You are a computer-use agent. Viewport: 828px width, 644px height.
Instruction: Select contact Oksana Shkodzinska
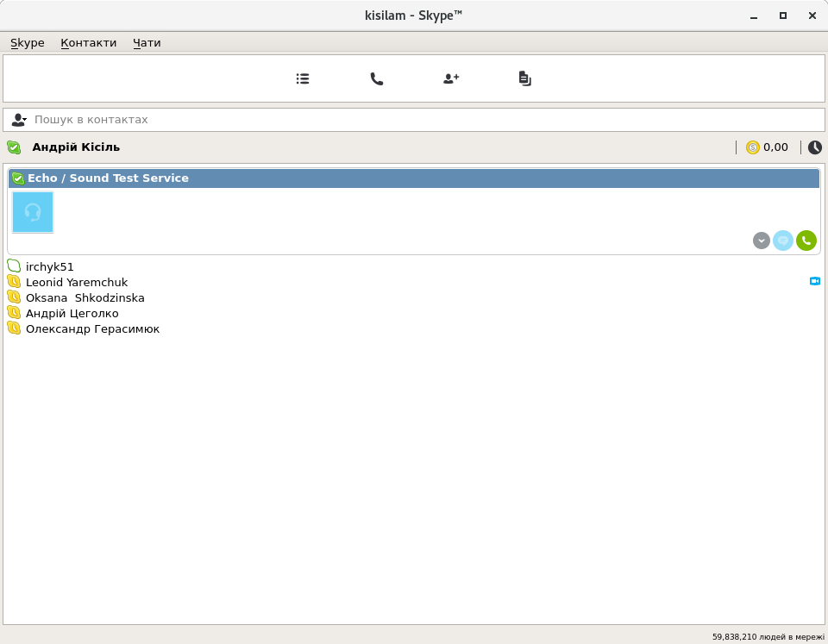click(x=85, y=297)
